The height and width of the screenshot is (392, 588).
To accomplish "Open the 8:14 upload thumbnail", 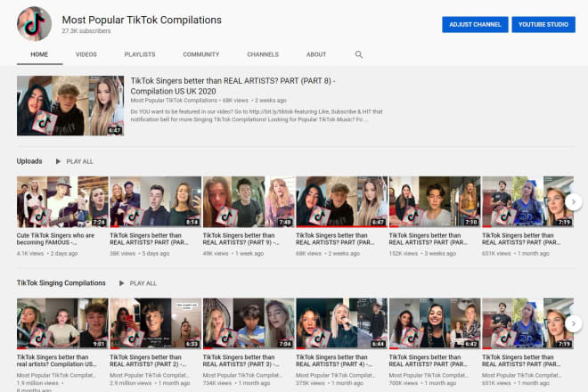I will [155, 202].
